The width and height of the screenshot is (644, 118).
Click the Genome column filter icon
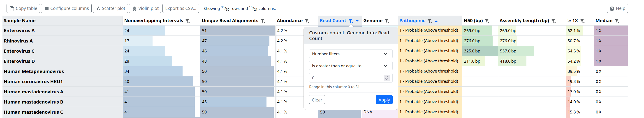click(387, 21)
